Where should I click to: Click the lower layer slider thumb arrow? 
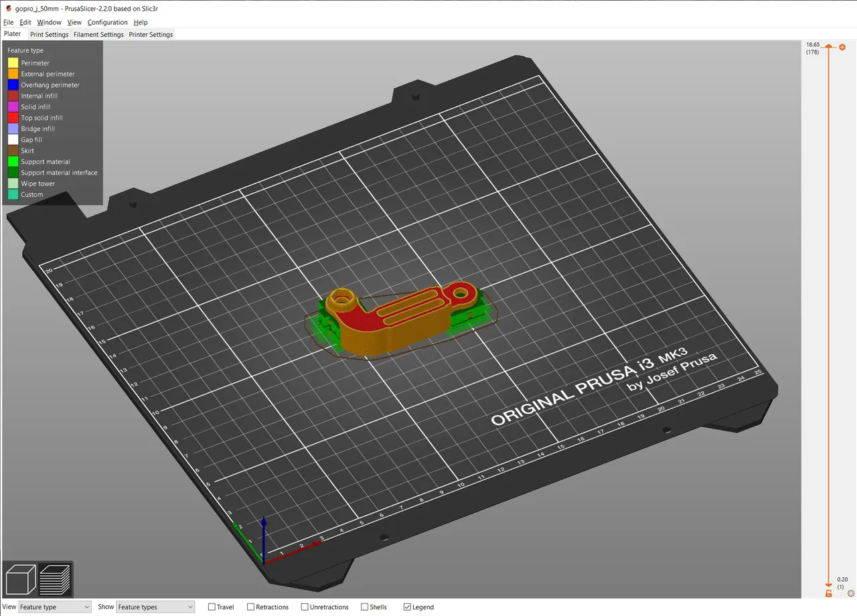point(828,585)
